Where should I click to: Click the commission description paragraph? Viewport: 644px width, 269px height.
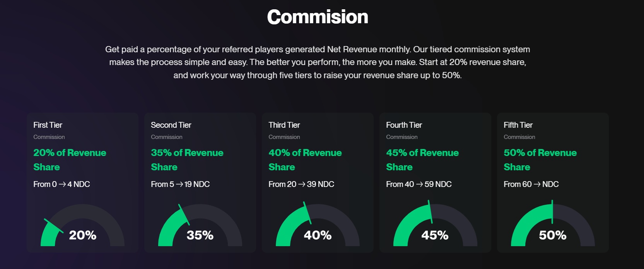coord(318,62)
